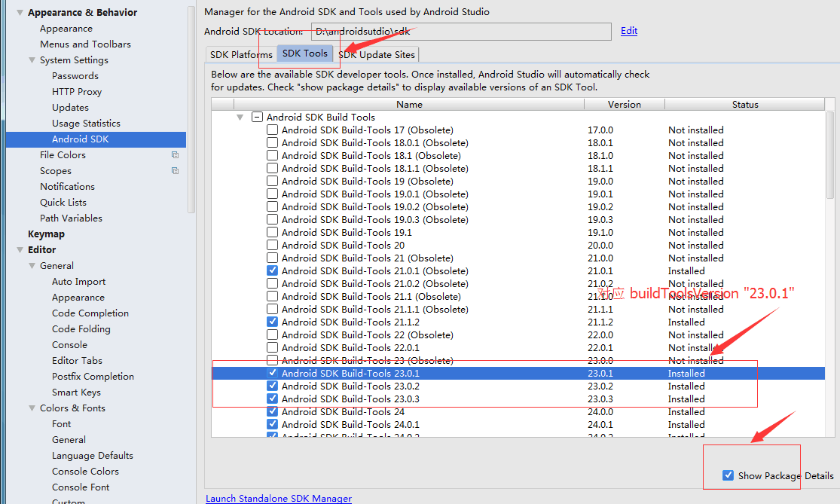Open Keymap settings

(x=46, y=234)
